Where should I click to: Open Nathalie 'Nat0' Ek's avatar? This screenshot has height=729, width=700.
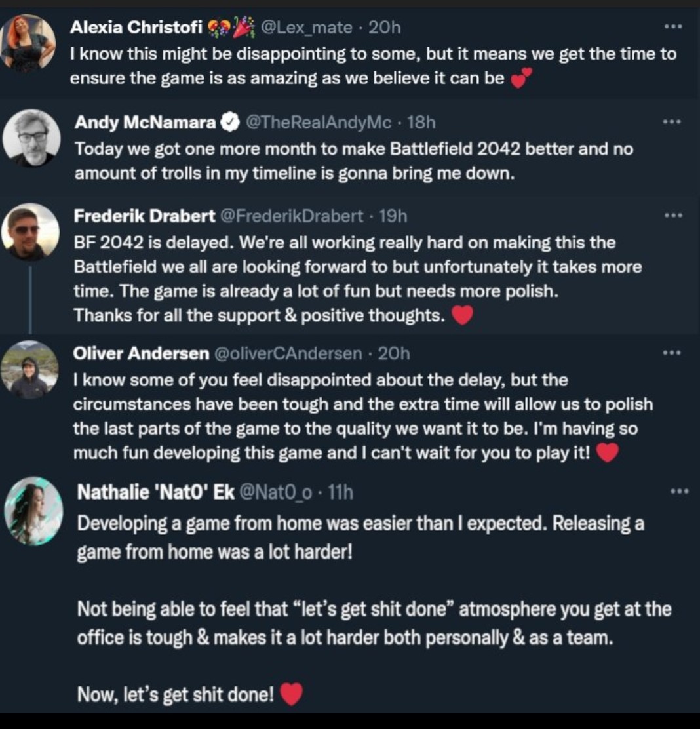[34, 511]
